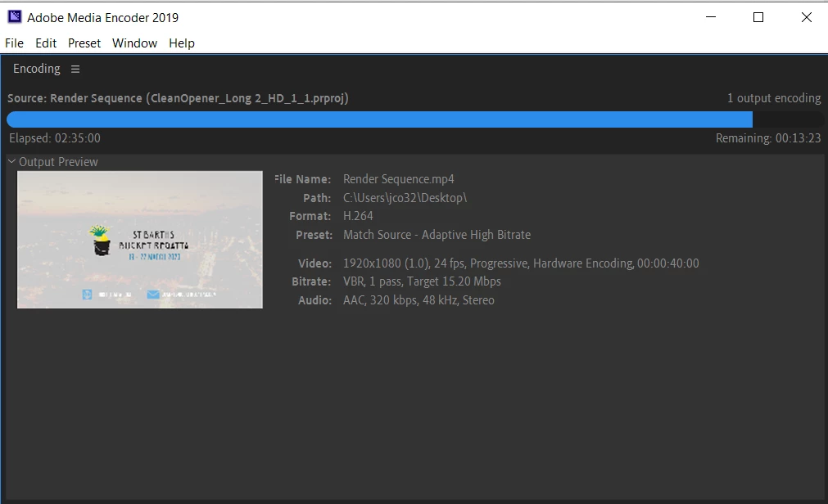
Task: Collapse the Output Preview section
Action: click(11, 161)
